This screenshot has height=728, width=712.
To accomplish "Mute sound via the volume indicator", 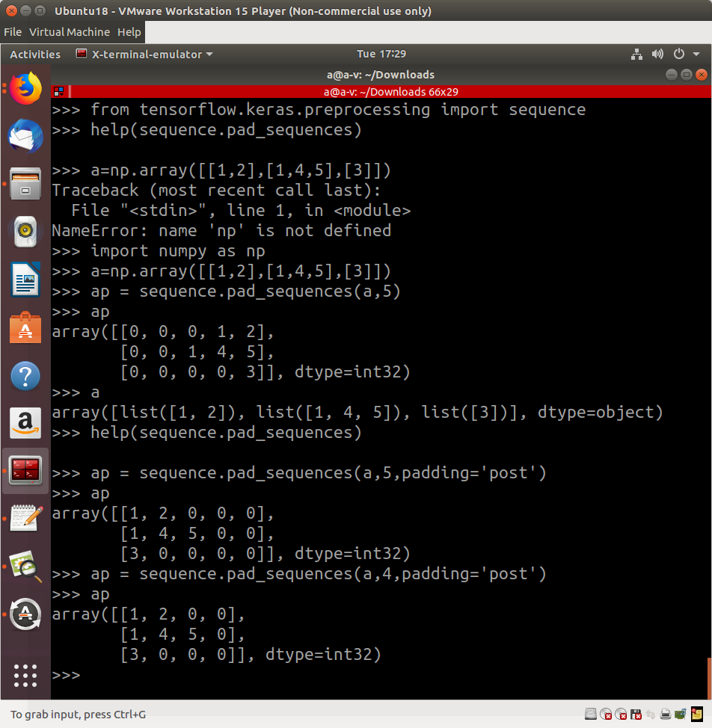I will [x=657, y=54].
